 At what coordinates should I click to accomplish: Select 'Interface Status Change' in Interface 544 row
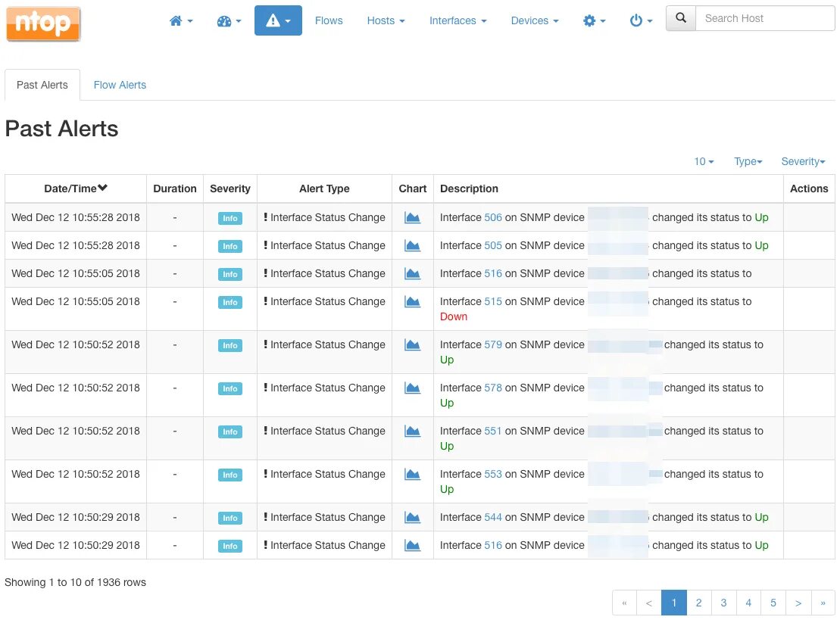pyautogui.click(x=328, y=517)
